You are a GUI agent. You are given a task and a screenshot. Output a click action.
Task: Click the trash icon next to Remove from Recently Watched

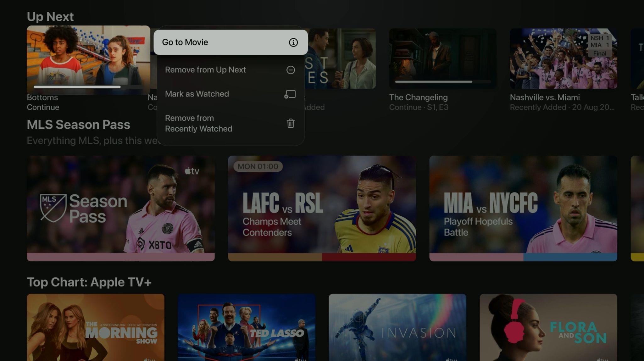(x=291, y=123)
